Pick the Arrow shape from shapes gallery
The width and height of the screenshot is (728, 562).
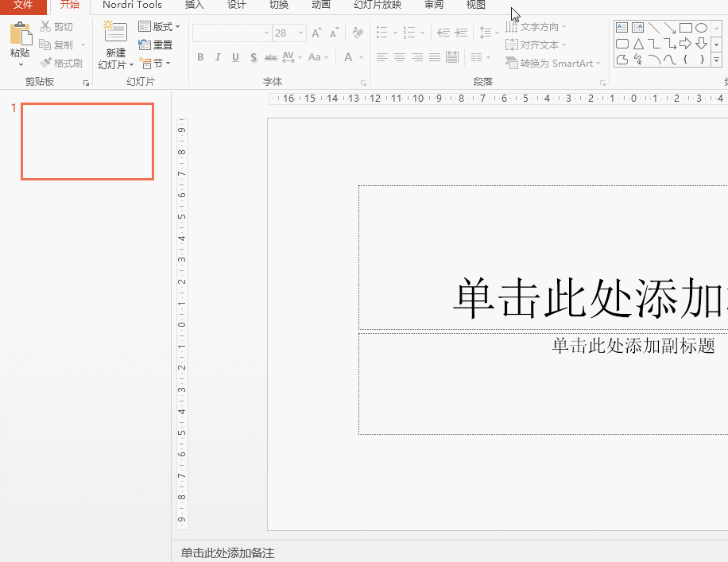click(670, 27)
